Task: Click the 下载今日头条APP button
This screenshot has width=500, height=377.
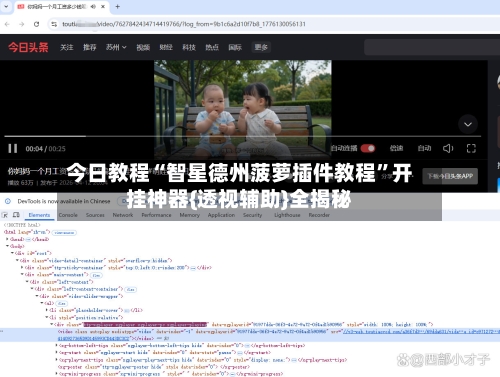Action: click(450, 176)
